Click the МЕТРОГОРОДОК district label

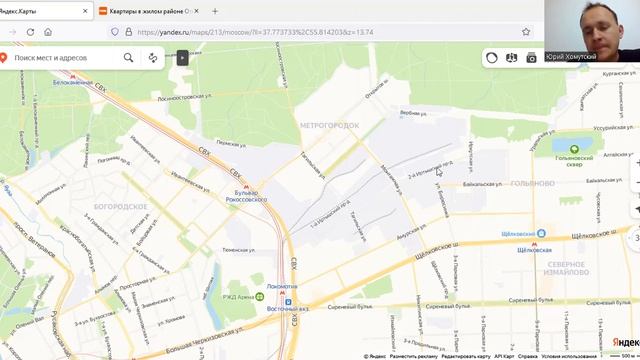[x=330, y=126]
